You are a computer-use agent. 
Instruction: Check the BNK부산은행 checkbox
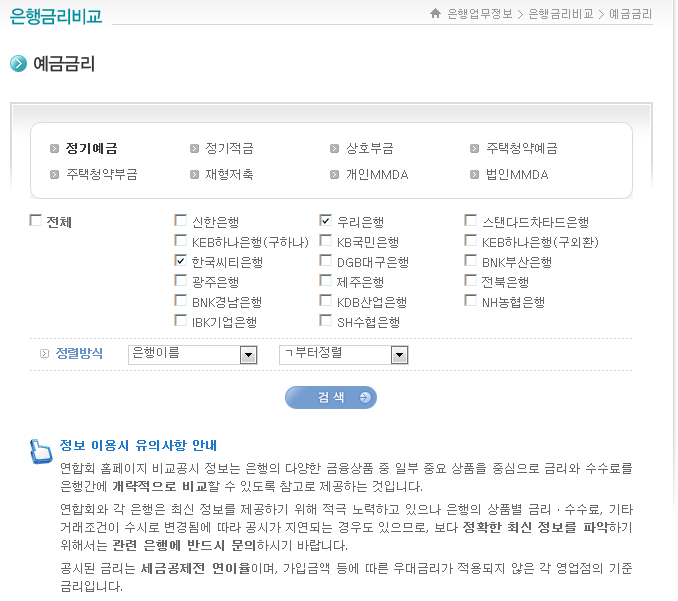[x=470, y=260]
